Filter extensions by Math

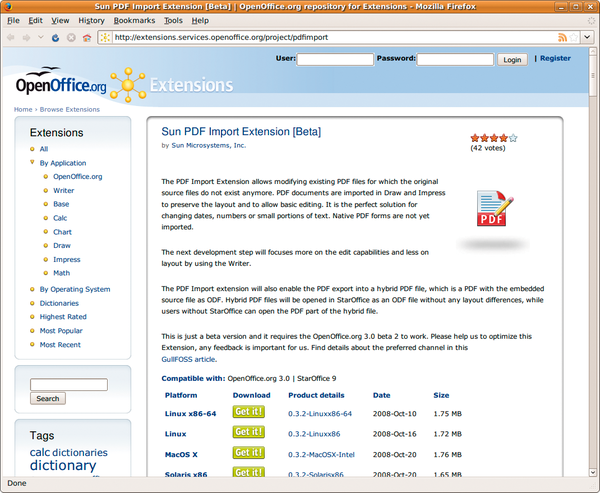click(x=62, y=273)
